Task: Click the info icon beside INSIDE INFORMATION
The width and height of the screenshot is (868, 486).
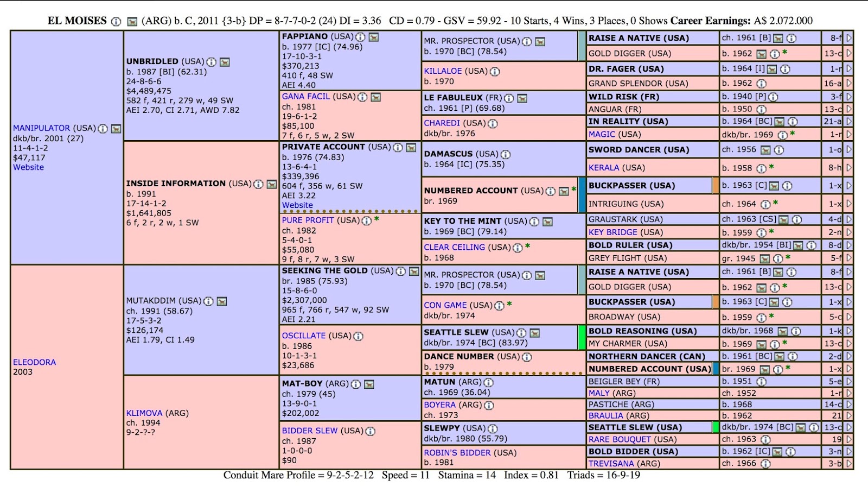Action: 258,184
